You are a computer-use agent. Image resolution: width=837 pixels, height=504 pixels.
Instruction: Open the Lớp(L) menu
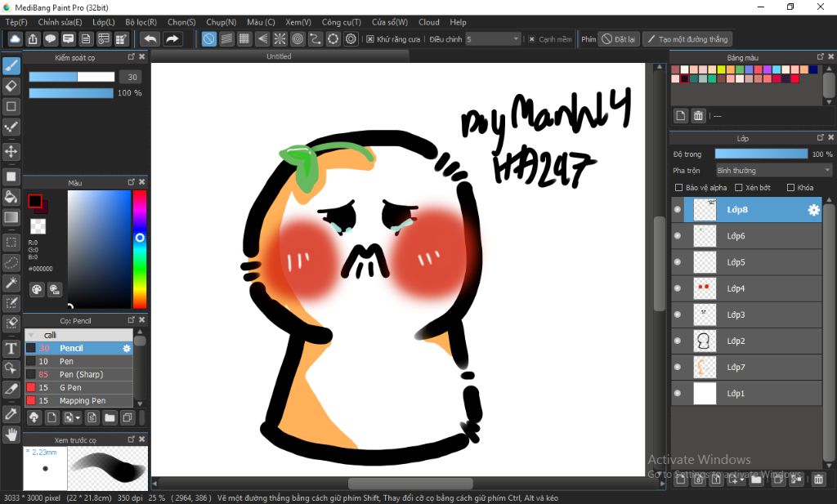pos(104,22)
